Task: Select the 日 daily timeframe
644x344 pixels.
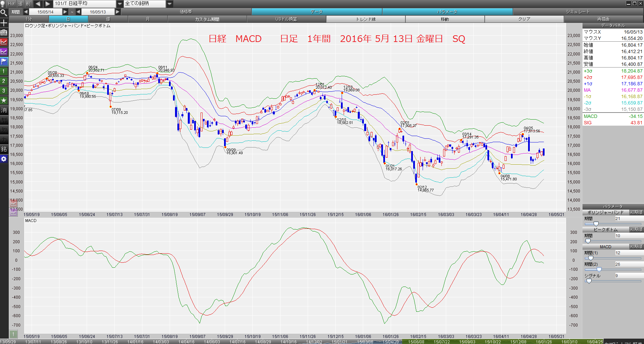Action: (x=68, y=19)
